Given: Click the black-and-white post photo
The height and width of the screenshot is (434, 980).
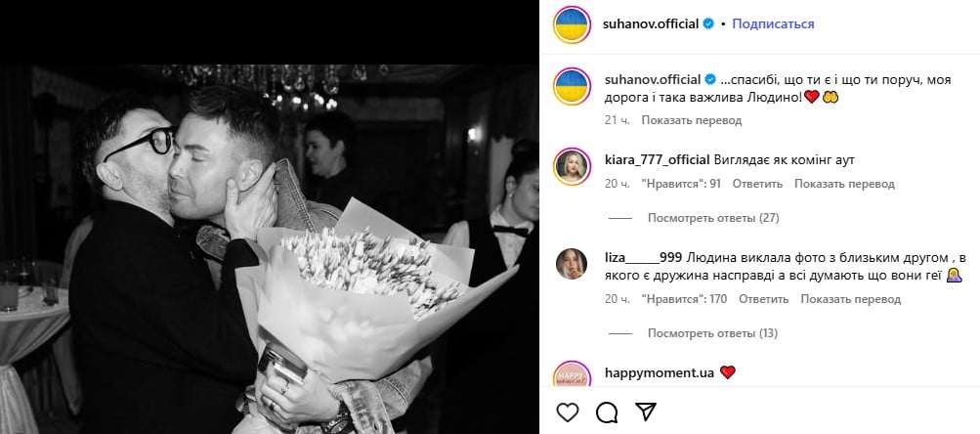Looking at the screenshot, I should [x=270, y=249].
